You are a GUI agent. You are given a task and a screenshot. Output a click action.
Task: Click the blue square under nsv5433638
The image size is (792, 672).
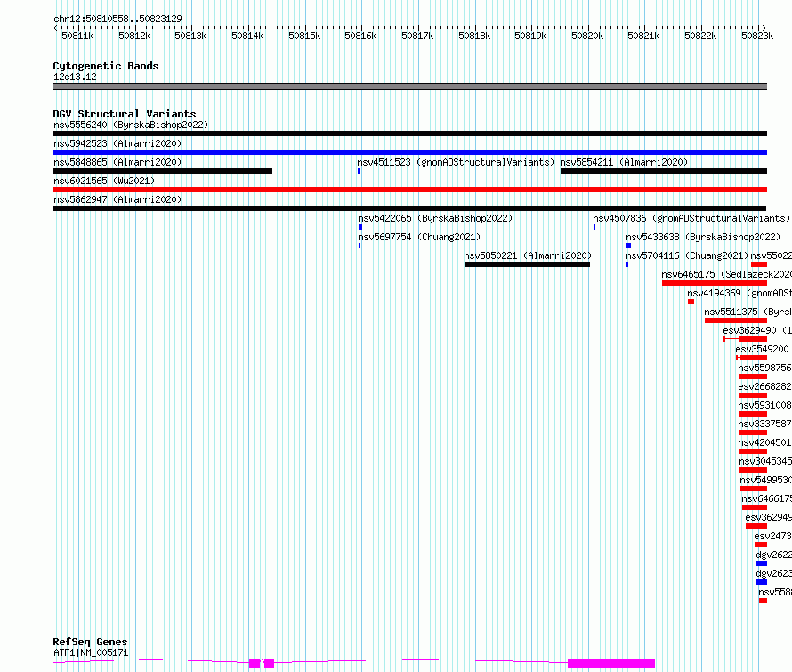coord(629,246)
